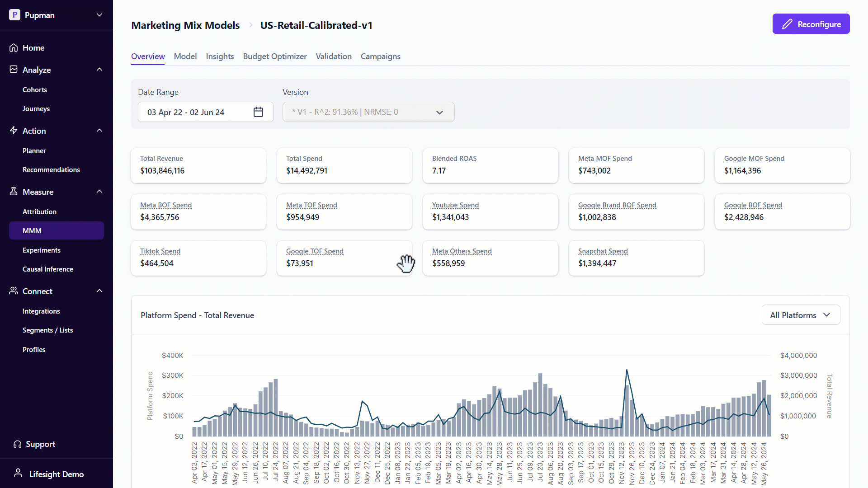Click the Google BOF Spend label

pos(753,205)
